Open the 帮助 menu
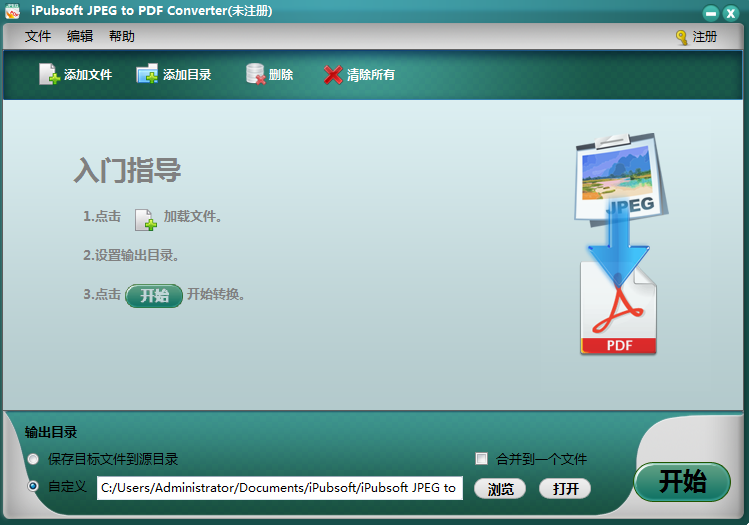Screen dimensions: 749x525 point(122,36)
